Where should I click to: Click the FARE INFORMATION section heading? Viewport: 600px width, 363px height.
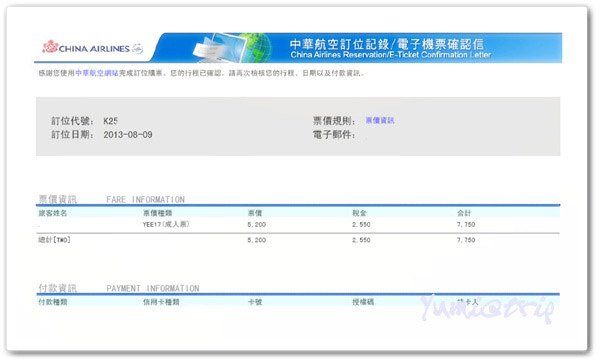pyautogui.click(x=145, y=200)
